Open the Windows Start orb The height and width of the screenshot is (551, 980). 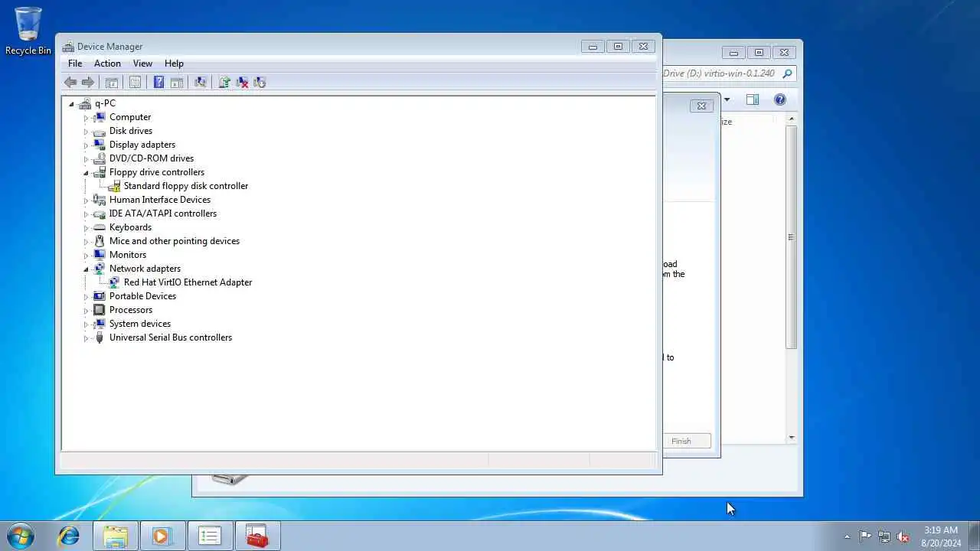tap(20, 536)
